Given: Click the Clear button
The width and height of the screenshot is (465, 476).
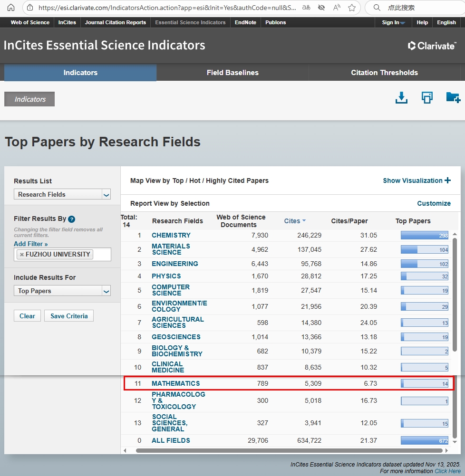Looking at the screenshot, I should [x=27, y=316].
